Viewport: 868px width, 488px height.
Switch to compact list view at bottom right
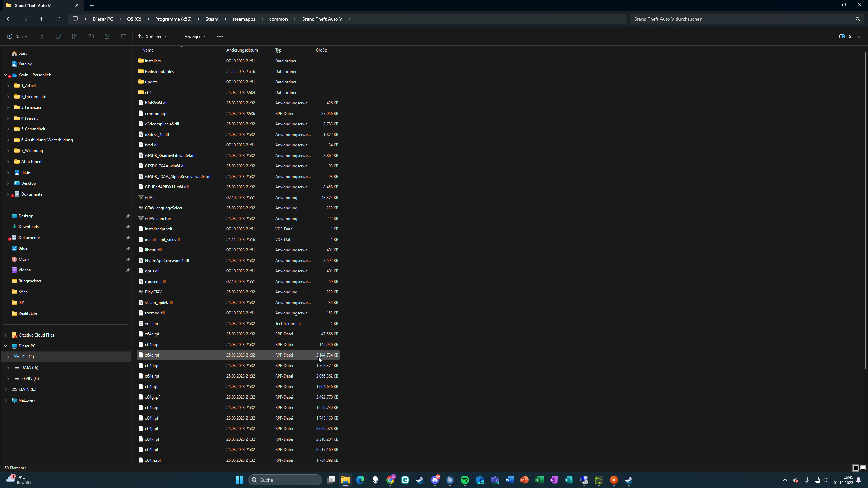point(855,467)
